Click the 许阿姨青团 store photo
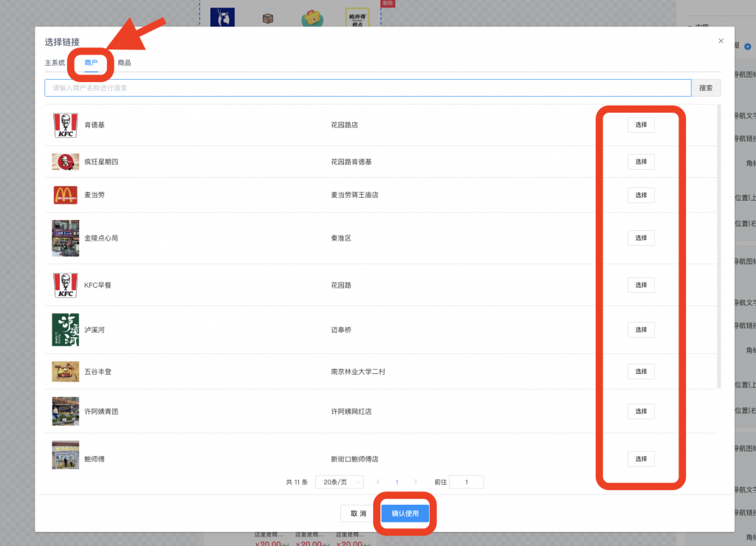756x546 pixels. 65,411
